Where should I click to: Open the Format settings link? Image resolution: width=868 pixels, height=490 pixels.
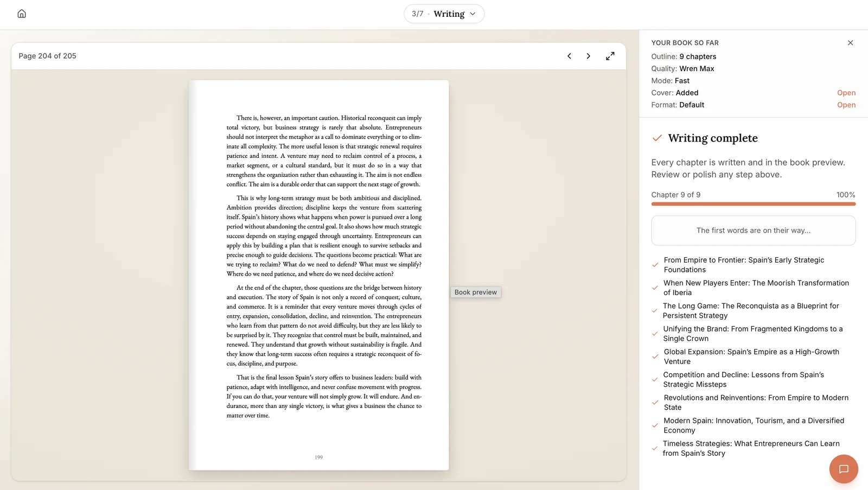(x=846, y=105)
